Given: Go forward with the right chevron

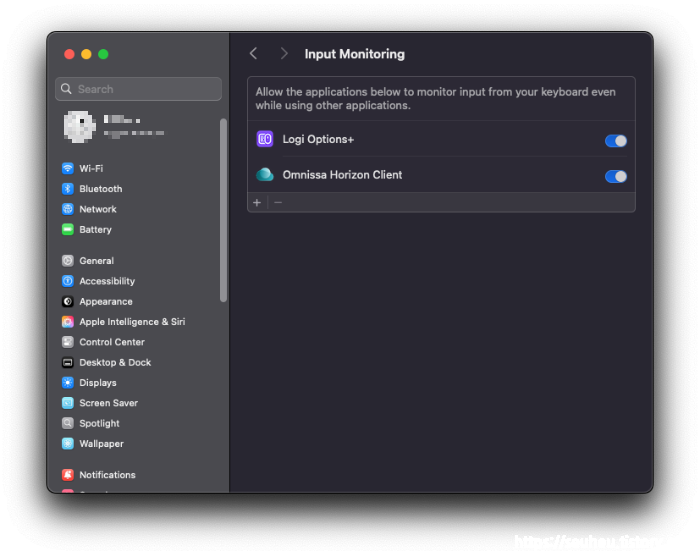Looking at the screenshot, I should pyautogui.click(x=284, y=54).
